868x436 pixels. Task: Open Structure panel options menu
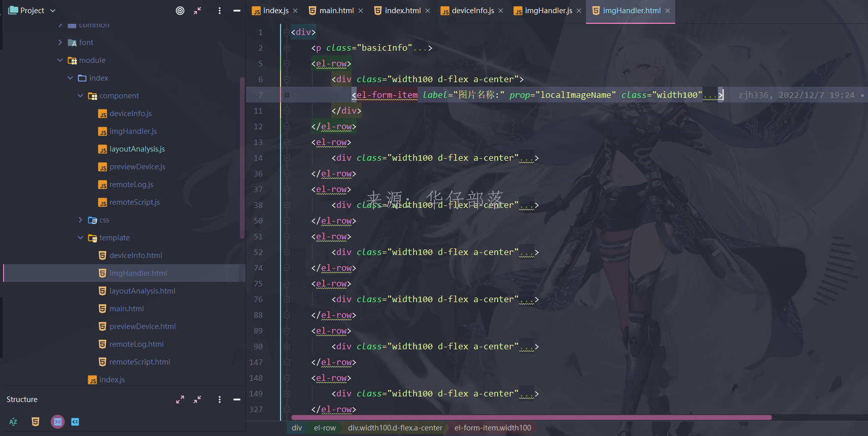(220, 399)
